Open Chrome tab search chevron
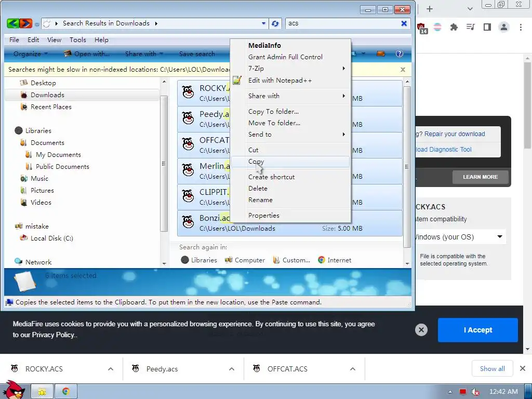Viewport: 532px width, 399px height. point(470,9)
